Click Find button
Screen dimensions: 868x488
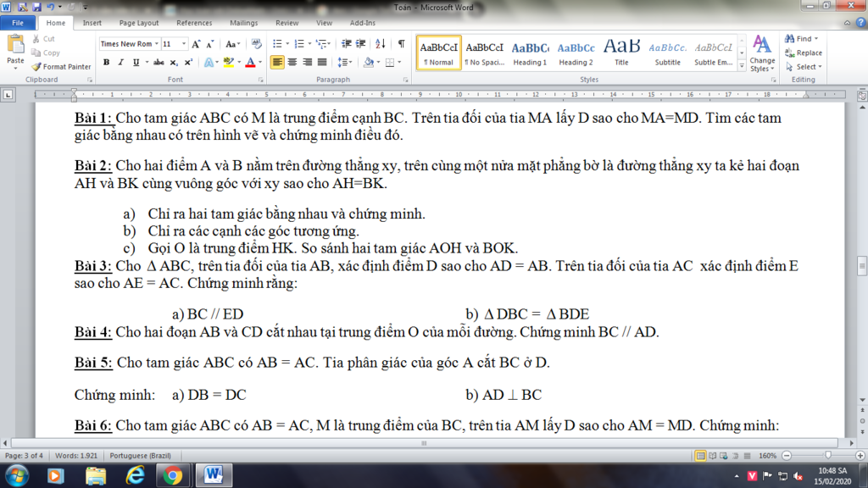(801, 39)
